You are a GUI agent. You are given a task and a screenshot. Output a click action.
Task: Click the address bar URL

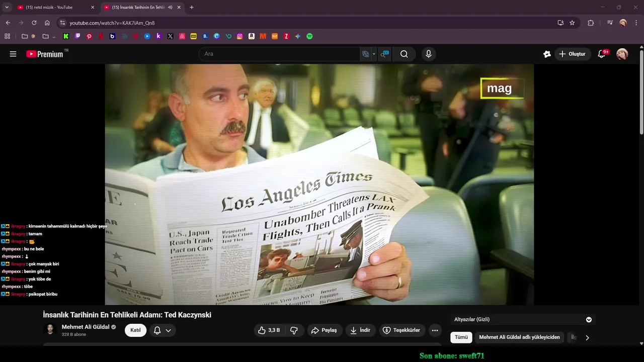pos(112,23)
